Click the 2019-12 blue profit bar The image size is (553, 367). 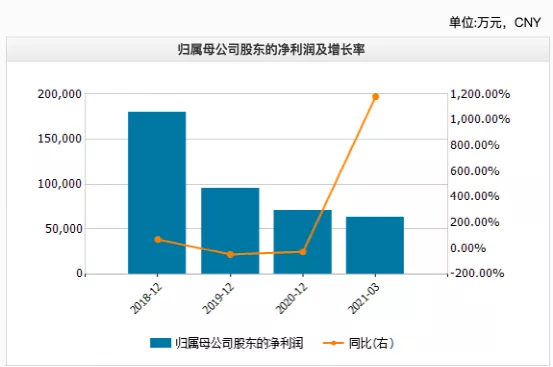click(230, 231)
